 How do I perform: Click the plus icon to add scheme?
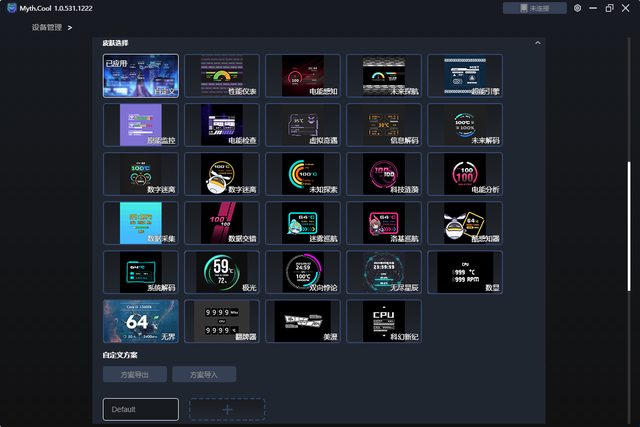click(x=227, y=409)
